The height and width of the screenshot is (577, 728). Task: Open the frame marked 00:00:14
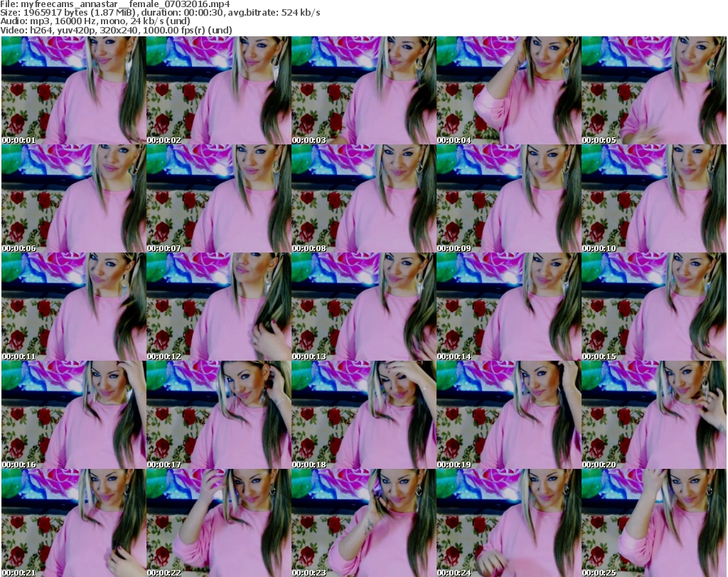pos(509,307)
